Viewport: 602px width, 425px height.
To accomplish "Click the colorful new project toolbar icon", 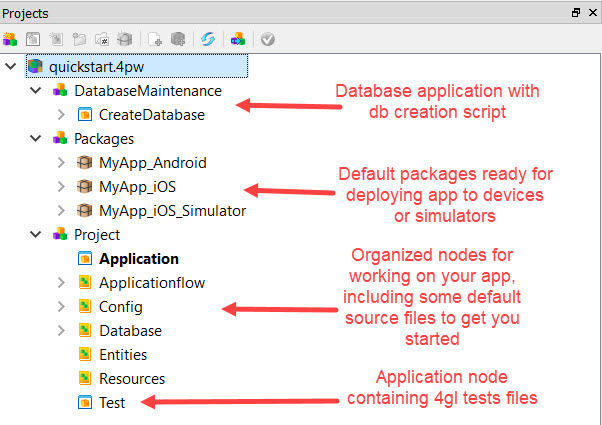I will point(11,39).
